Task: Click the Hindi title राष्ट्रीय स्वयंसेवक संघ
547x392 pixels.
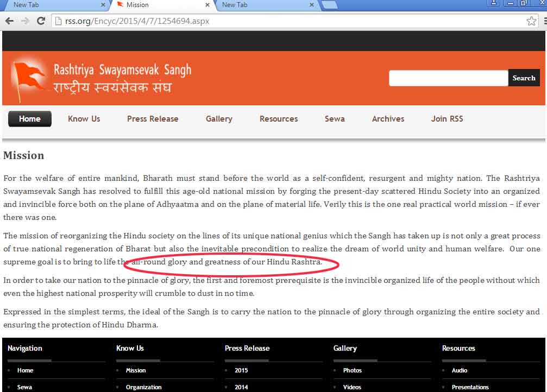Action: [112, 87]
